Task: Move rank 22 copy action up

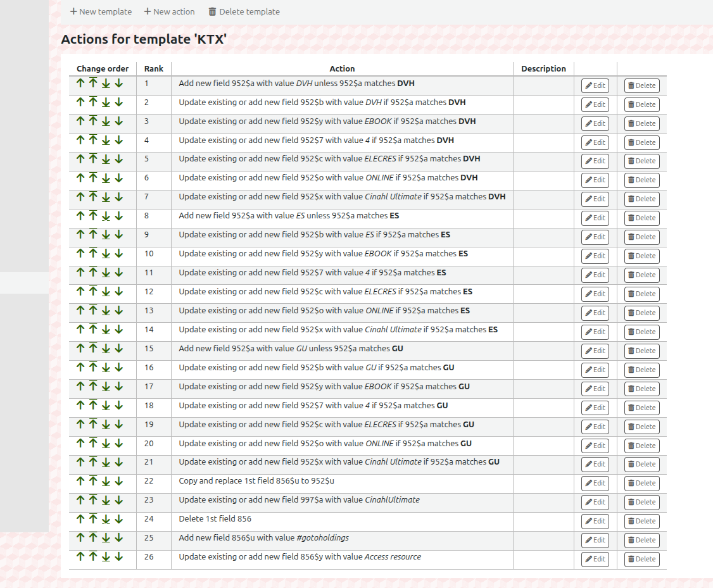Action: click(x=80, y=482)
